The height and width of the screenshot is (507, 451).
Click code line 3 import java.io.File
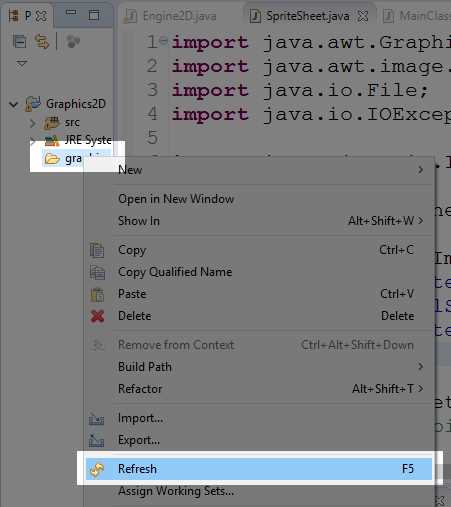[300, 90]
